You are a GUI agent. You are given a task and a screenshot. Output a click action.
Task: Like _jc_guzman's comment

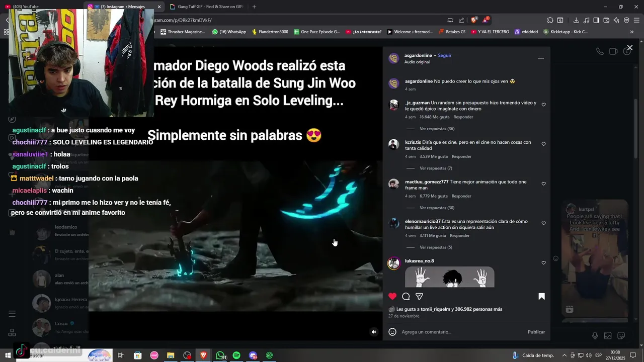[543, 105]
